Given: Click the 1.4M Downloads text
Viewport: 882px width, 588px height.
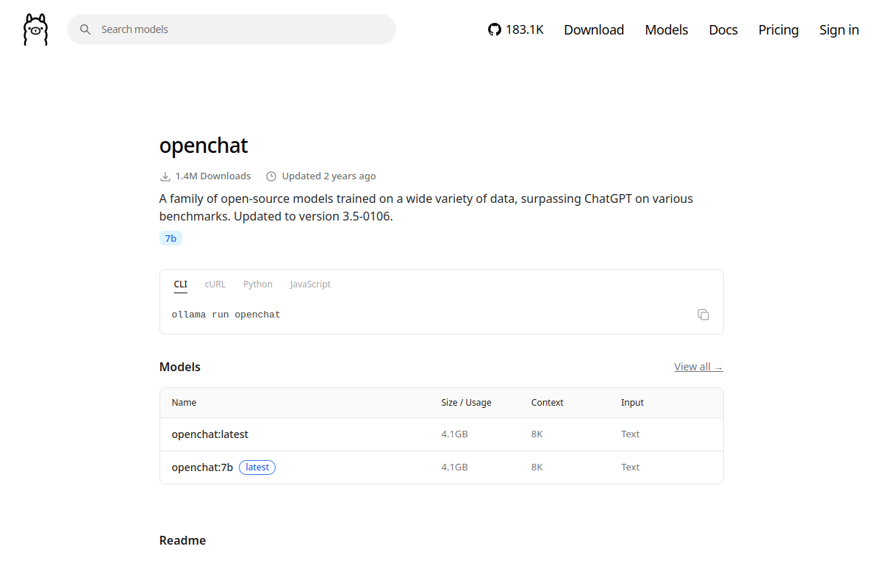Looking at the screenshot, I should coord(213,176).
